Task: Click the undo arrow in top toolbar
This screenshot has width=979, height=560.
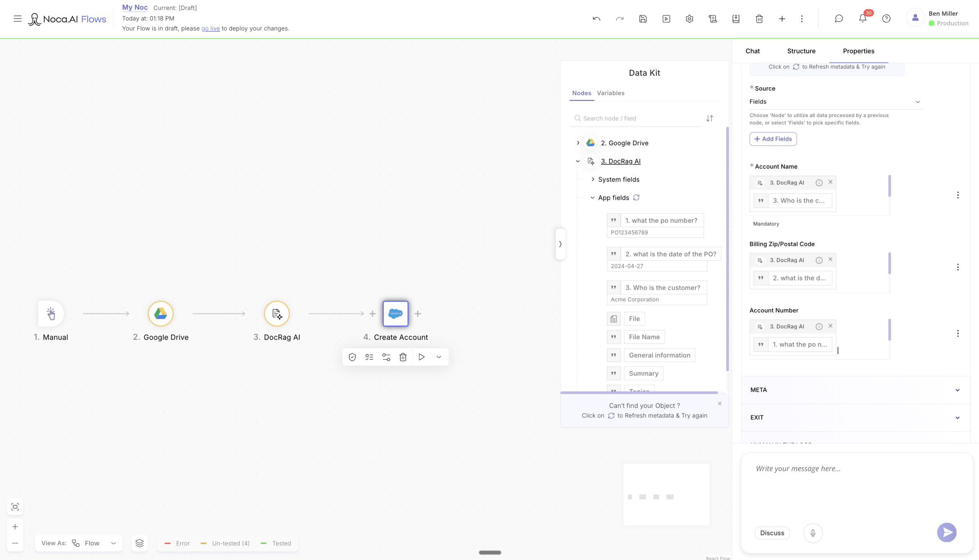Action: 596,18
